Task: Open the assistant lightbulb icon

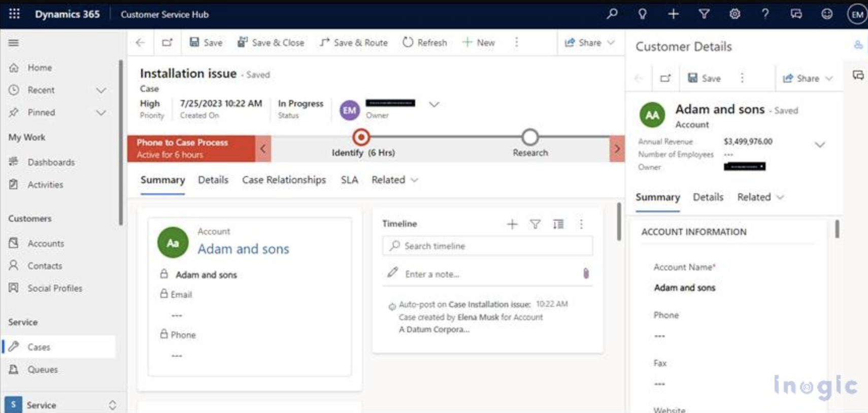Action: click(643, 14)
